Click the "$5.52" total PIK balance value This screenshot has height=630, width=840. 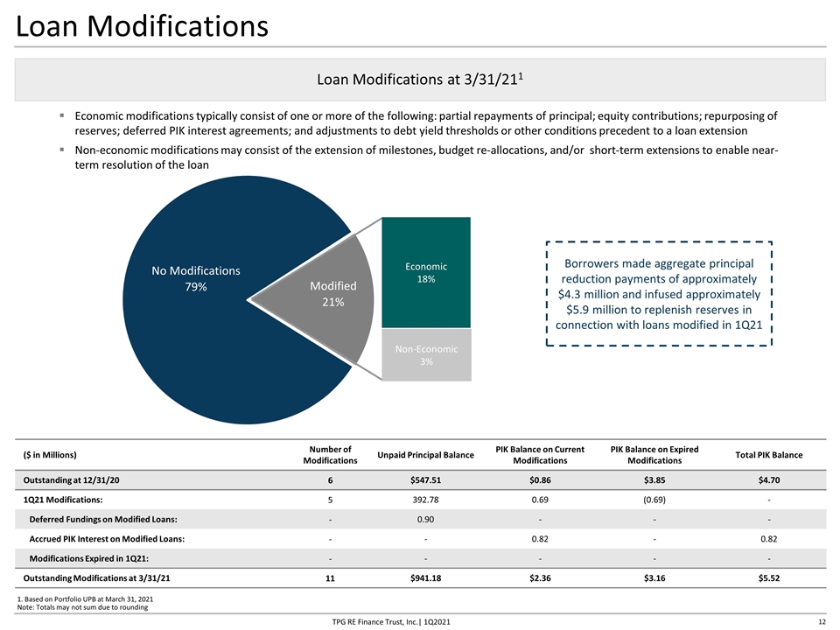point(769,578)
